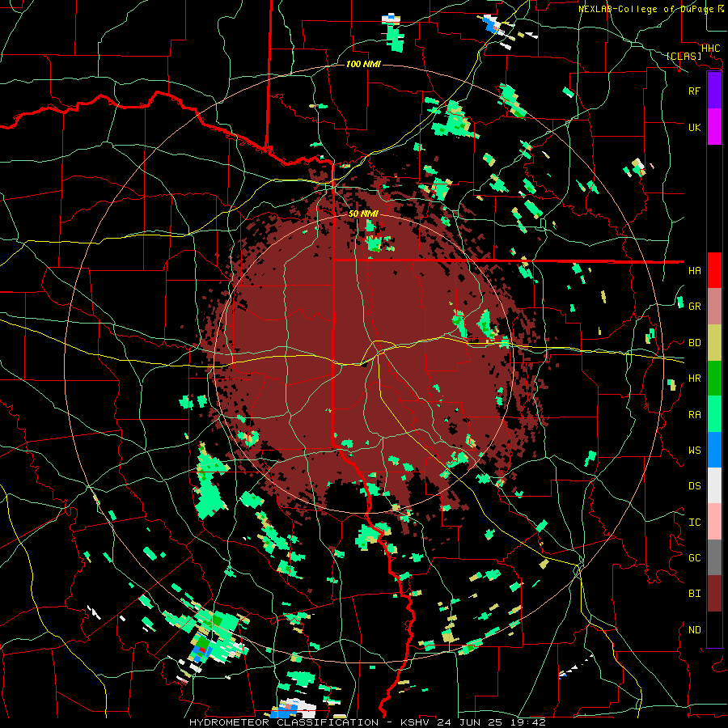This screenshot has width=728, height=728.
Task: Click the red HA legend swatch
Action: tap(714, 270)
